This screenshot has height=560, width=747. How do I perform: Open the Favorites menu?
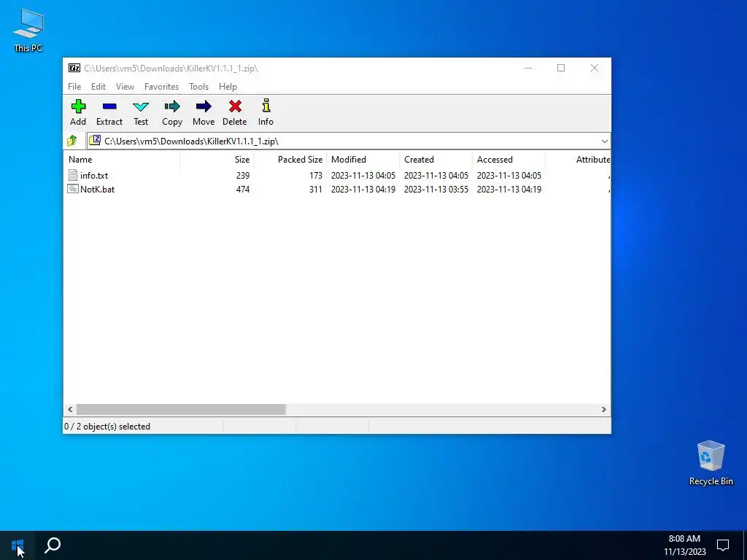(x=161, y=87)
